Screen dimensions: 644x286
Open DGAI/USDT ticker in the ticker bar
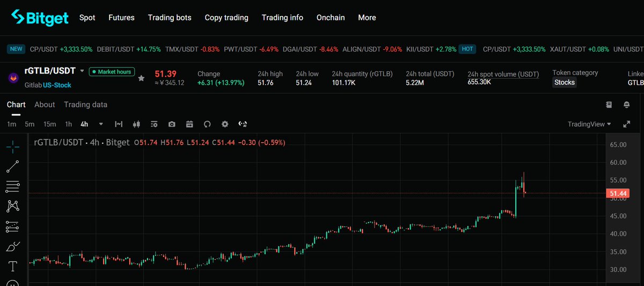coord(311,49)
